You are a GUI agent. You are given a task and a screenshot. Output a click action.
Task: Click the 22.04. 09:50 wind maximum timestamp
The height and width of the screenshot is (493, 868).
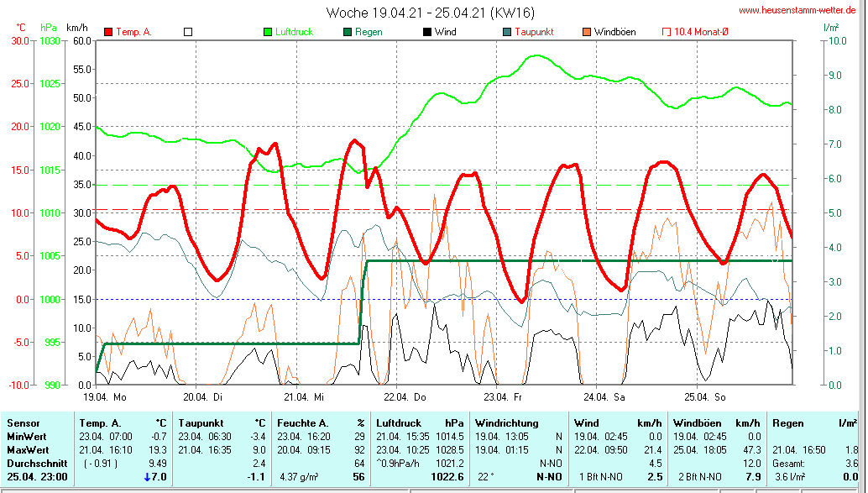click(x=600, y=450)
